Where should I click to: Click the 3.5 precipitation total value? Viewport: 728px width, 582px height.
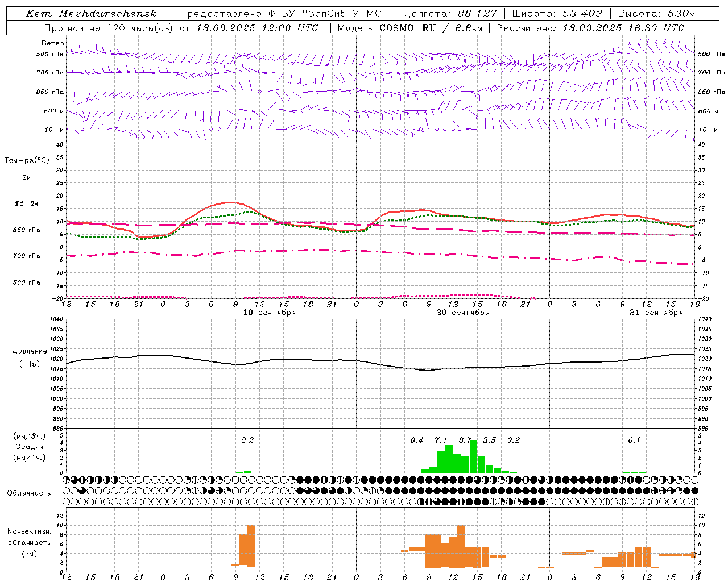click(x=489, y=440)
